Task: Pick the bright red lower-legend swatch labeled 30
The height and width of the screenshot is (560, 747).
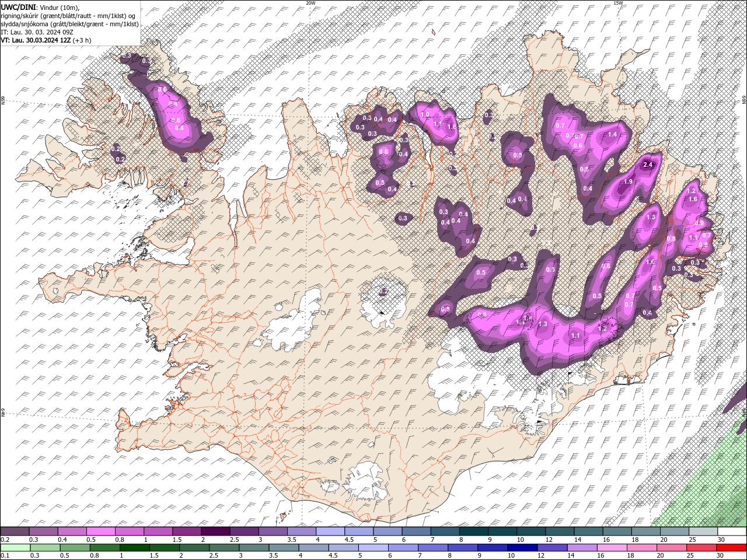Action: 732,548
